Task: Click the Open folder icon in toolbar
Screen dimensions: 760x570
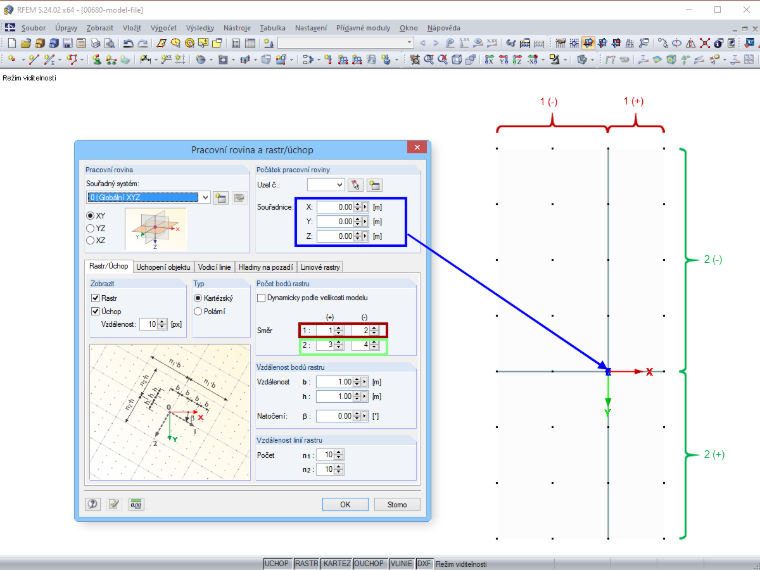Action: pyautogui.click(x=26, y=43)
